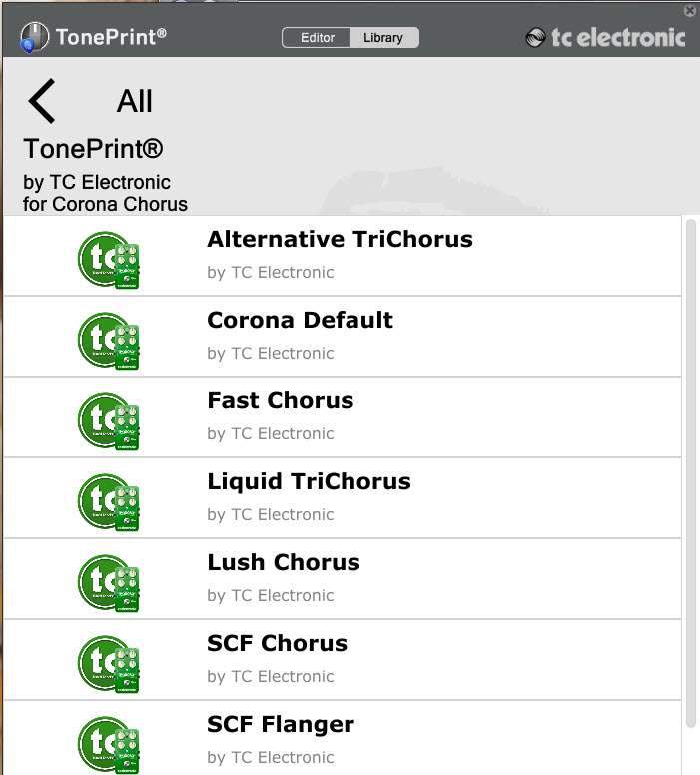The width and height of the screenshot is (700, 775).
Task: Close the TonePrint window
Action: [690, 10]
